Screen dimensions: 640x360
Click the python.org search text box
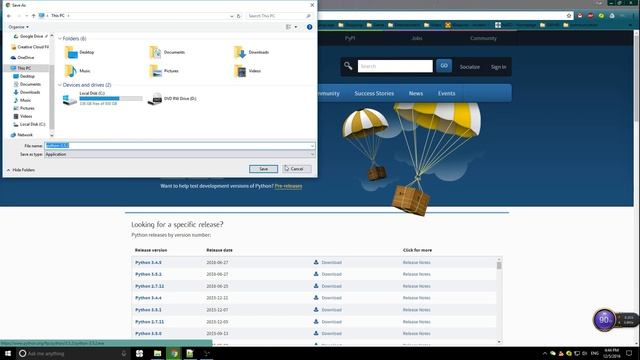click(395, 66)
